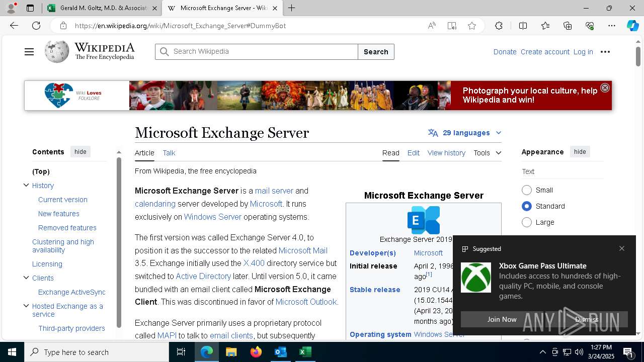Open the Favorites list icon in the Edge toolbar

point(545,26)
